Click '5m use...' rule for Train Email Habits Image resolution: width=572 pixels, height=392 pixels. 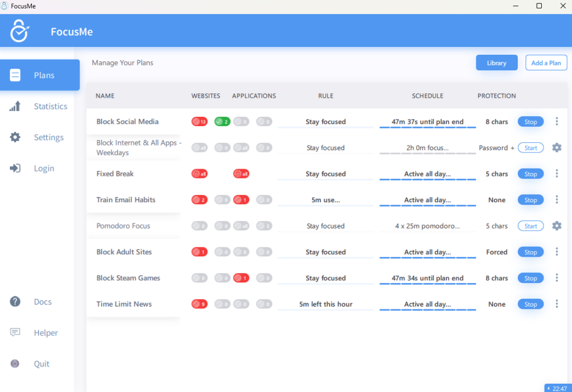tap(326, 200)
